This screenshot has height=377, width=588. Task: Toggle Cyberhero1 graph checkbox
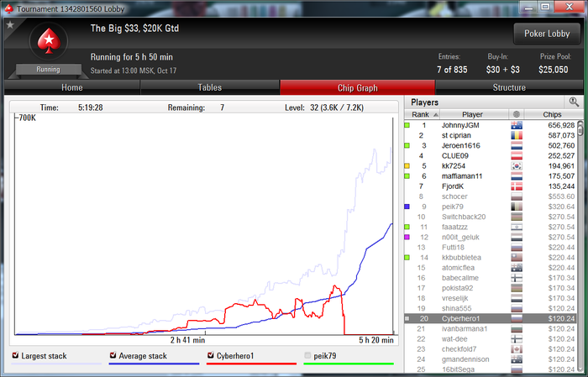point(210,355)
